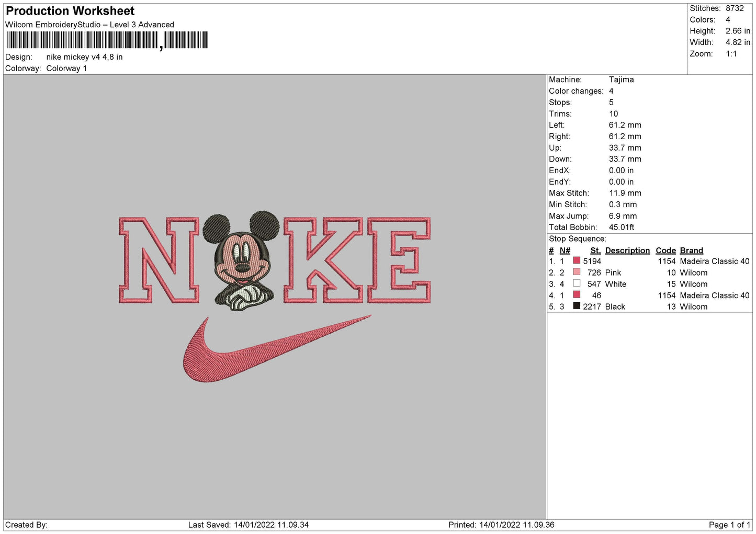756x534 pixels.
Task: Click the 'Stop Sequence:' heading
Action: (x=577, y=239)
